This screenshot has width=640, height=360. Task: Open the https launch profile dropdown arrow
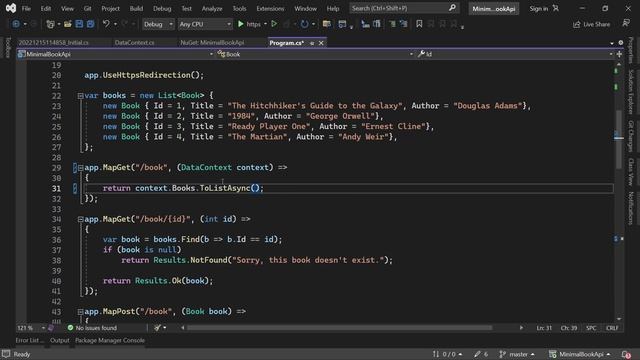265,24
